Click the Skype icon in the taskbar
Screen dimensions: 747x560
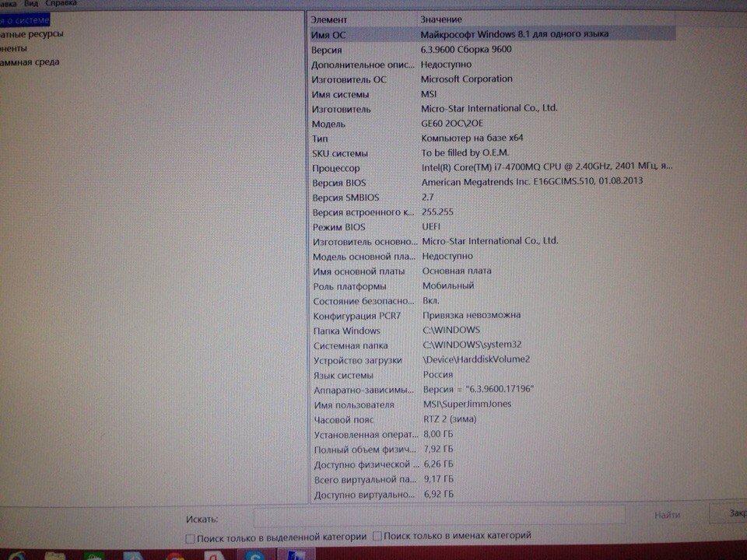click(x=253, y=556)
